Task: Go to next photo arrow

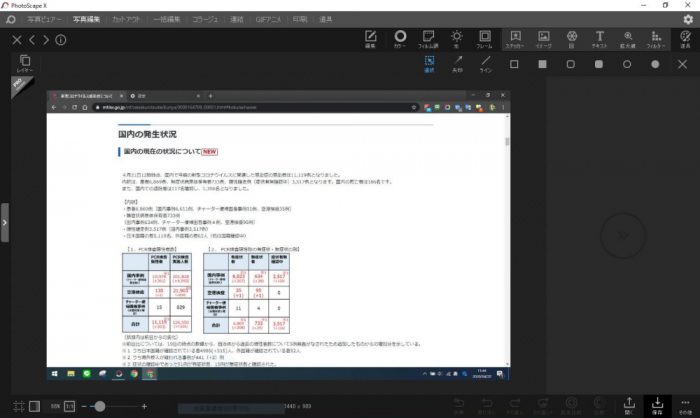Action: (x=46, y=40)
